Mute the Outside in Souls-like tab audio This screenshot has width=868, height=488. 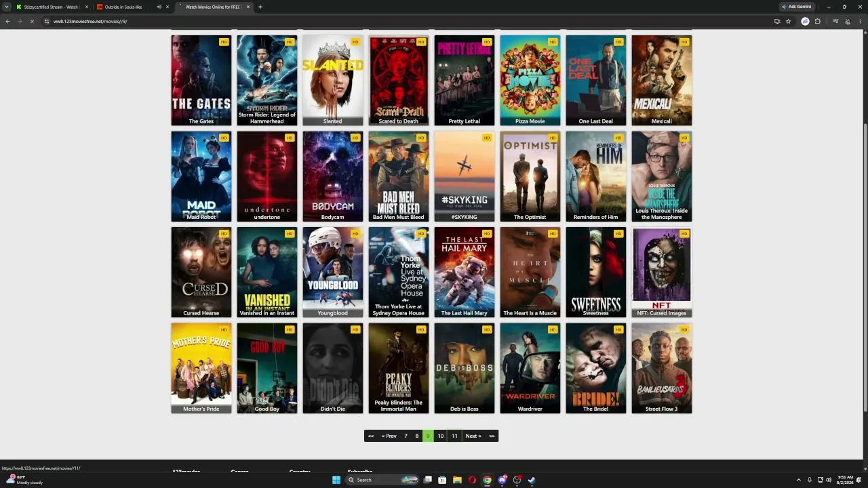pyautogui.click(x=159, y=7)
